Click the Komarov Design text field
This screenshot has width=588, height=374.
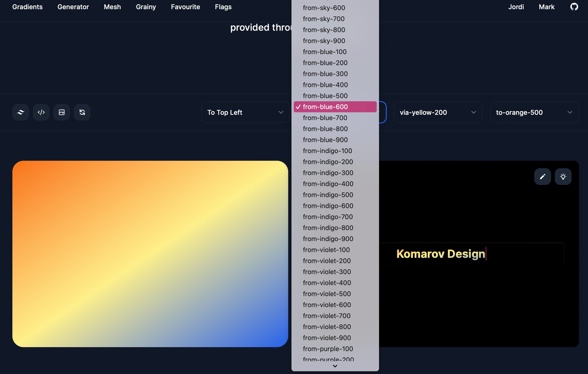click(x=470, y=254)
